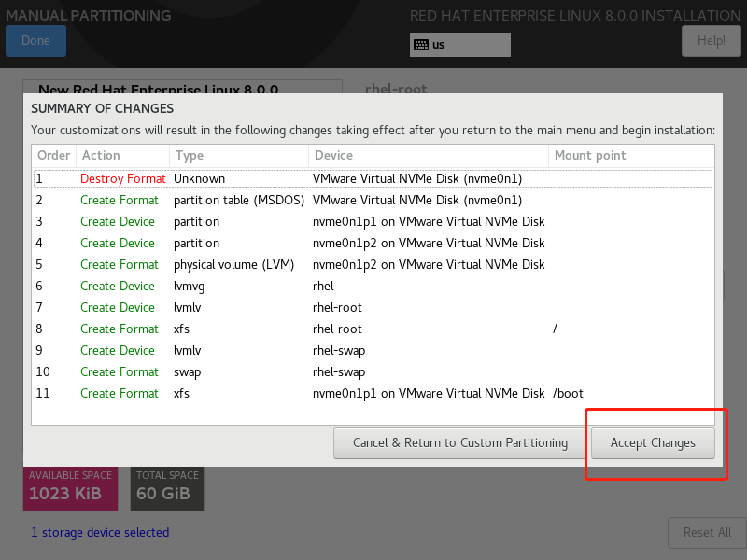Image resolution: width=747 pixels, height=560 pixels.
Task: Click the Total Space 60 GiB box
Action: (x=167, y=488)
